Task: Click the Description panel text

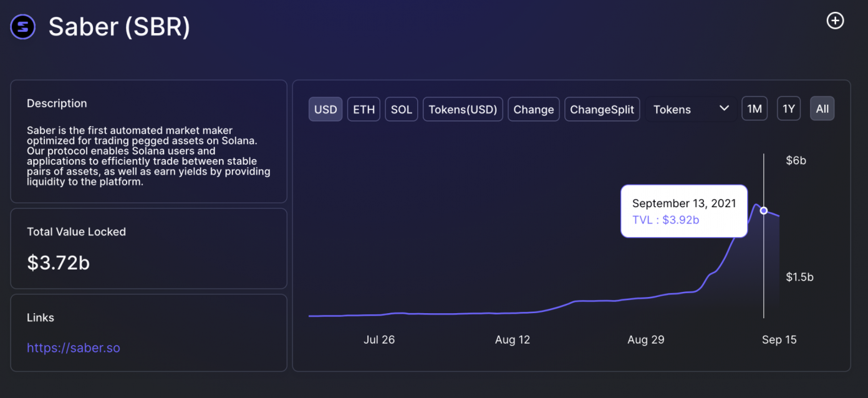Action: pyautogui.click(x=148, y=156)
